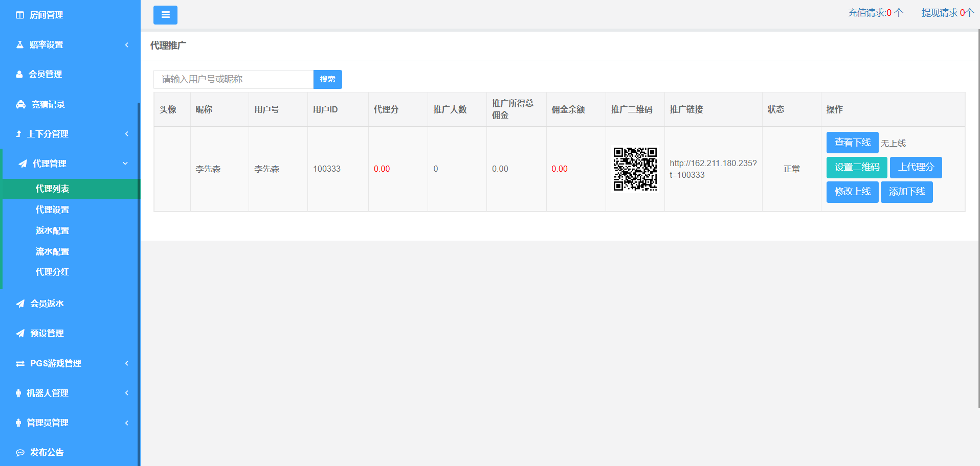The width and height of the screenshot is (980, 466).
Task: Click the exchange arrows icon for PGS游戏管理
Action: [x=20, y=364]
